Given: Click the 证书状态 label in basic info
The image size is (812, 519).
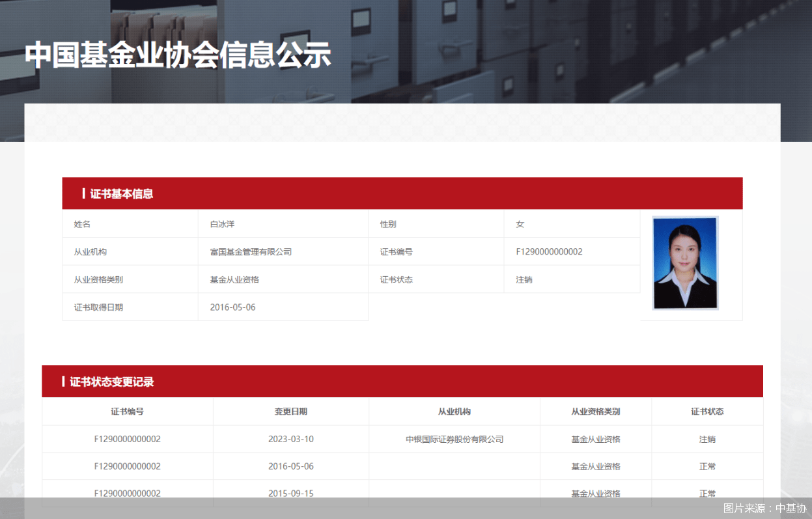Looking at the screenshot, I should coord(397,280).
